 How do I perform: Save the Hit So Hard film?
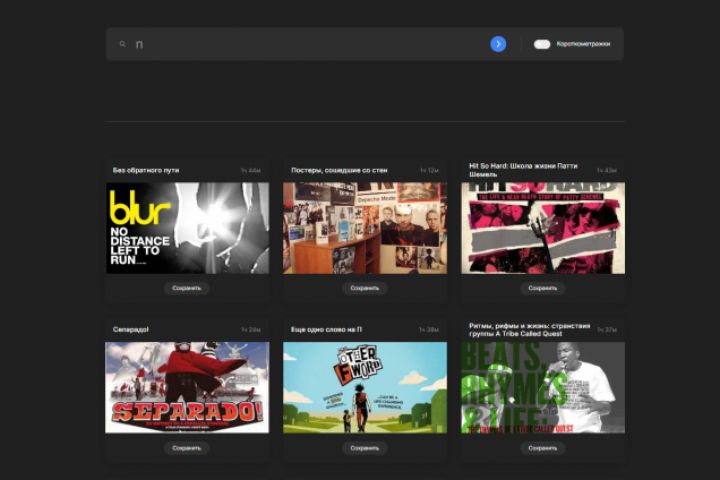[x=543, y=288]
